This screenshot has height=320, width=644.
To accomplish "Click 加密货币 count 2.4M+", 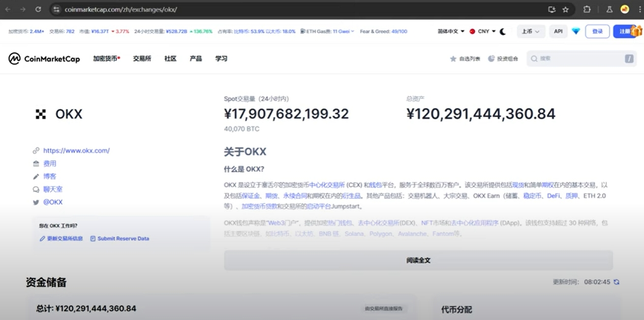I will click(x=37, y=32).
